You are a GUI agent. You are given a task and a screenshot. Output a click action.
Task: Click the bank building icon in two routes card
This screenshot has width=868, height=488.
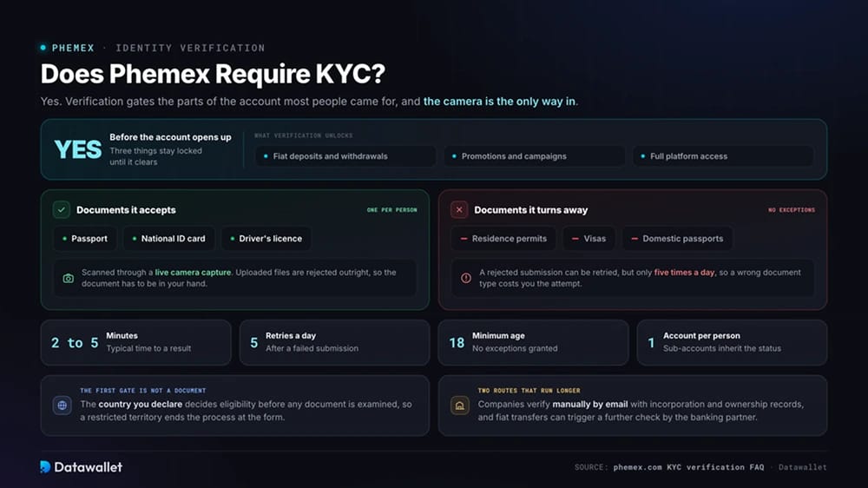click(459, 406)
